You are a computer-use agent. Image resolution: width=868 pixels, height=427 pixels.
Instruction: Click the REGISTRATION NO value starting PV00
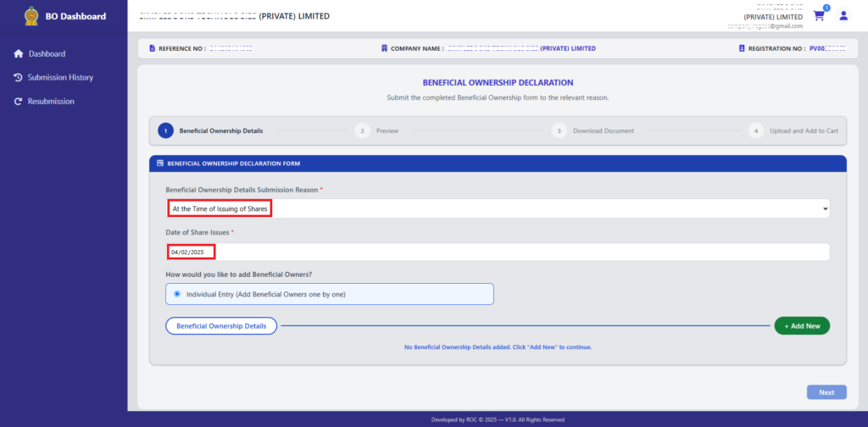827,48
